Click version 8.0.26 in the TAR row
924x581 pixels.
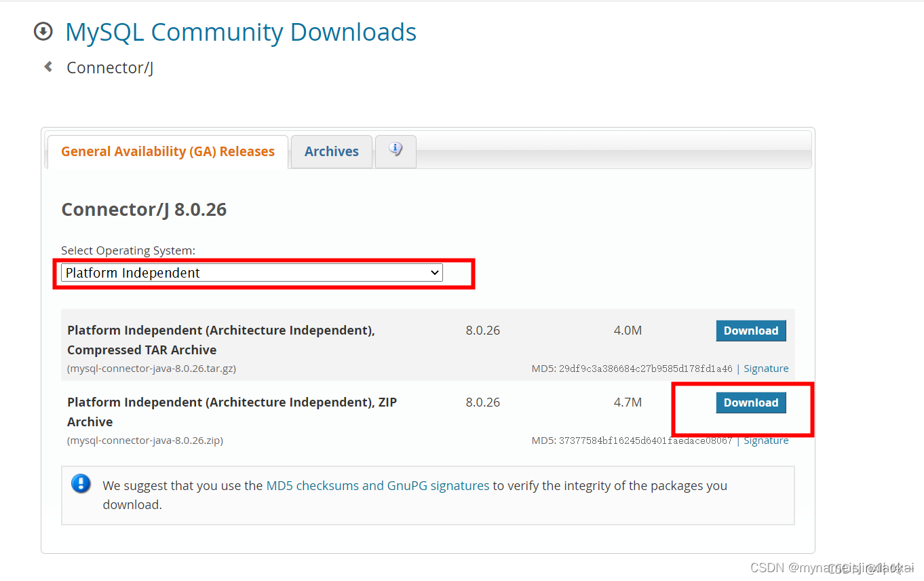[483, 331]
